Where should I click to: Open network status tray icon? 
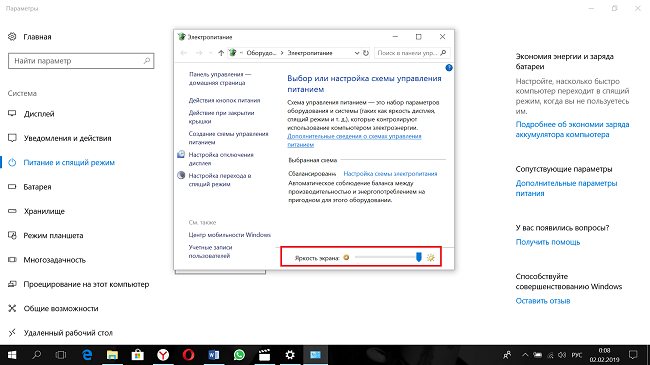[551, 355]
